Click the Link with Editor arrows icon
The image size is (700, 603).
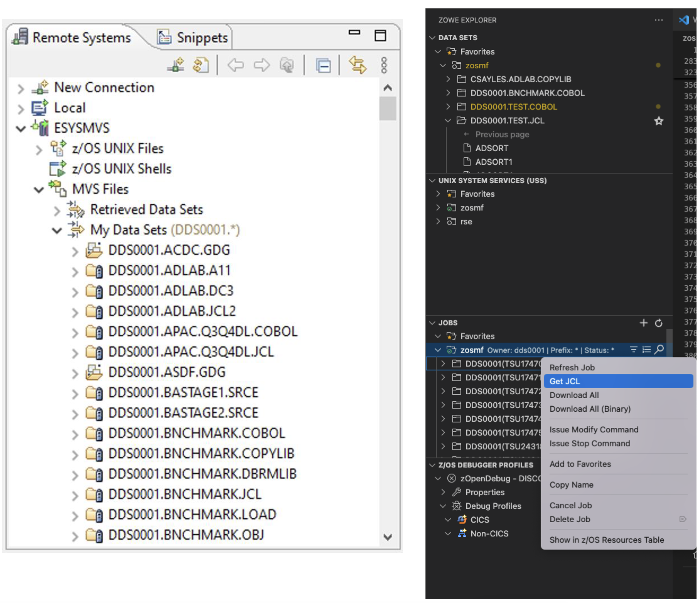point(357,65)
